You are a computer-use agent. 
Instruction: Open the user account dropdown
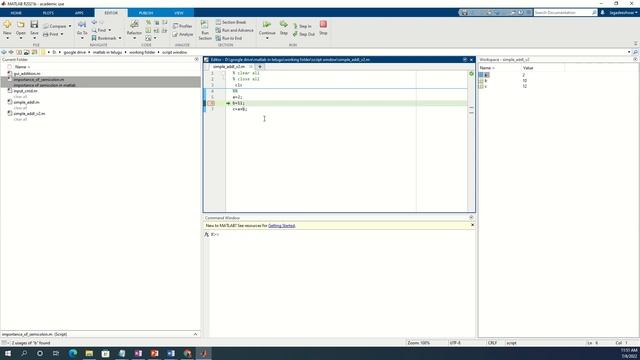tap(623, 13)
